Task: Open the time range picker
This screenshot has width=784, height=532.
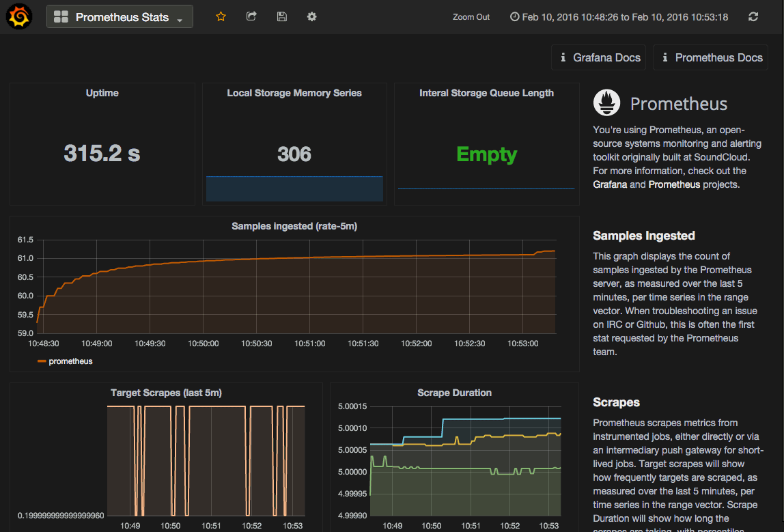Action: coord(619,17)
